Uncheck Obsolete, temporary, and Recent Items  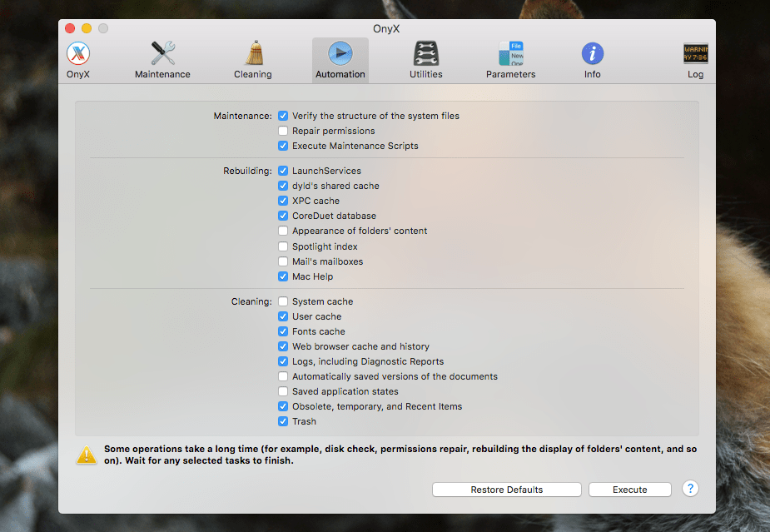pyautogui.click(x=283, y=406)
